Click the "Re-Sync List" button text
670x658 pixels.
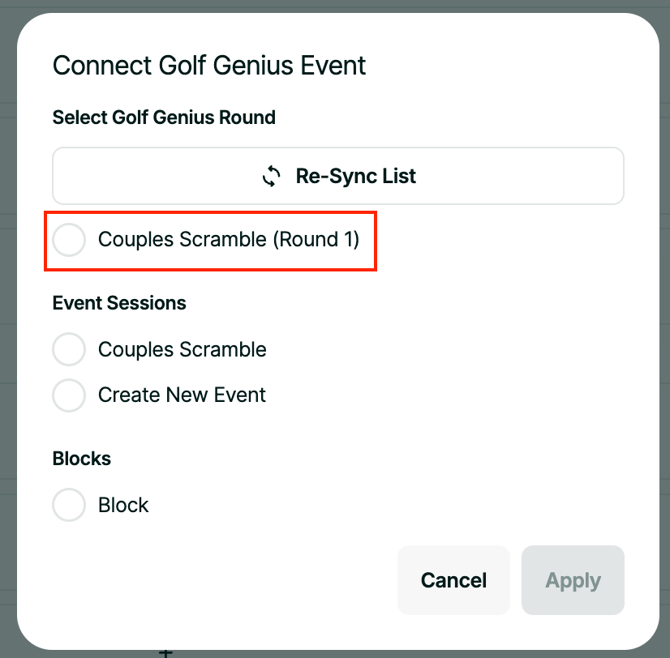coord(356,177)
